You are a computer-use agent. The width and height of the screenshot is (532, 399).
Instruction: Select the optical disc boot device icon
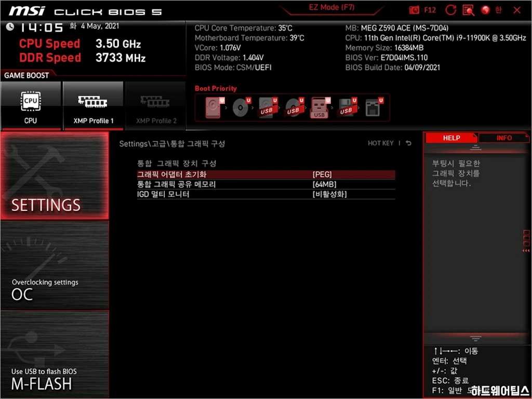click(x=242, y=108)
